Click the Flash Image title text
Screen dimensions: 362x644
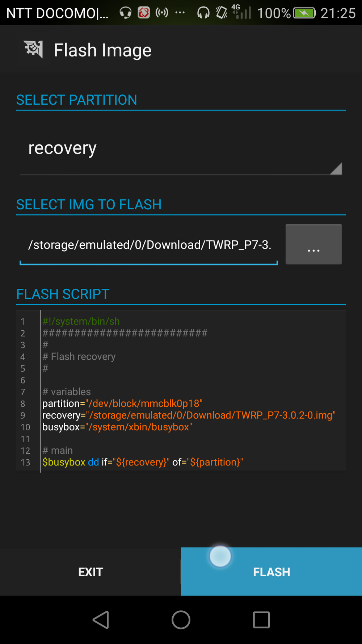click(103, 50)
